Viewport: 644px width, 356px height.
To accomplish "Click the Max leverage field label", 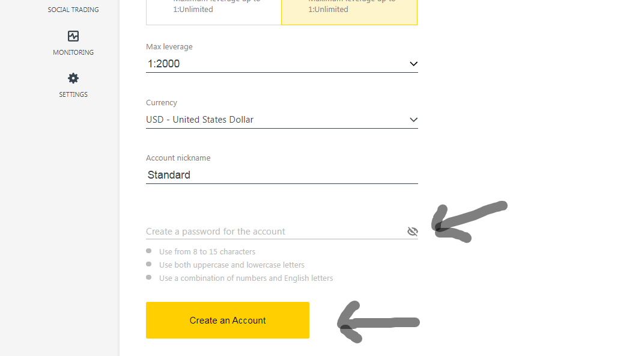I will [169, 47].
